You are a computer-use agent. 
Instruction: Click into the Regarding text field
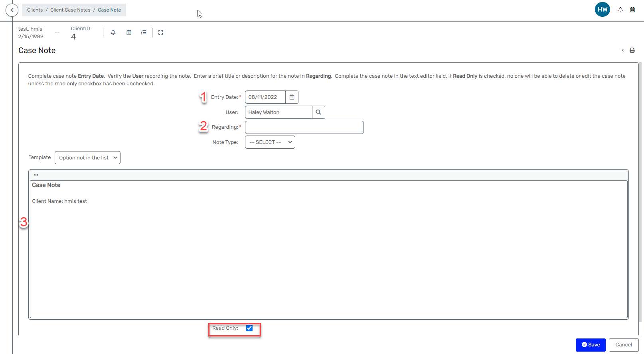[x=304, y=128]
